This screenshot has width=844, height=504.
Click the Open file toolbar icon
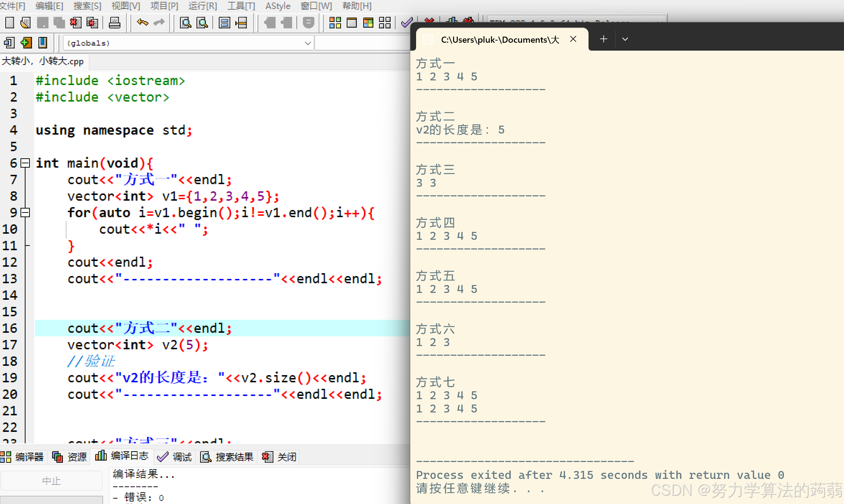[26, 23]
